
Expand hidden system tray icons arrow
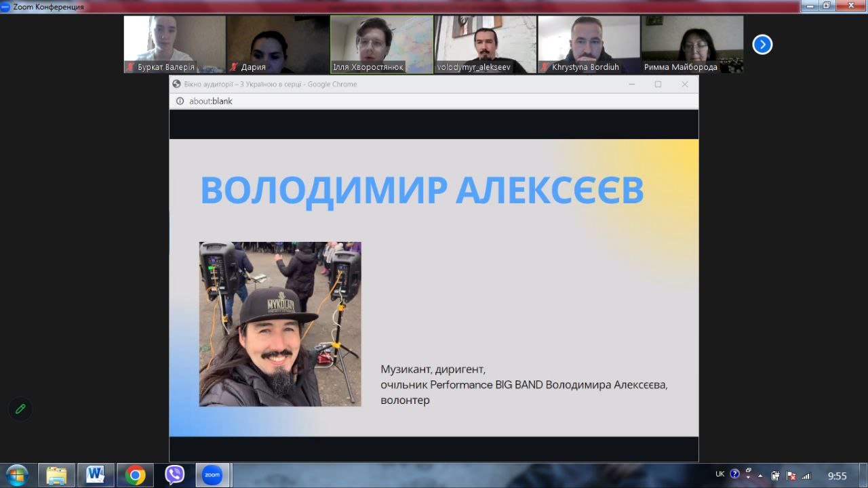(x=760, y=475)
